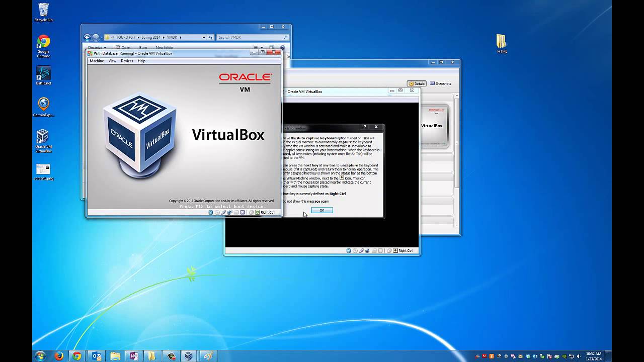The image size is (644, 362).
Task: Click the optical disc icon in With Database status bar
Action: [217, 212]
